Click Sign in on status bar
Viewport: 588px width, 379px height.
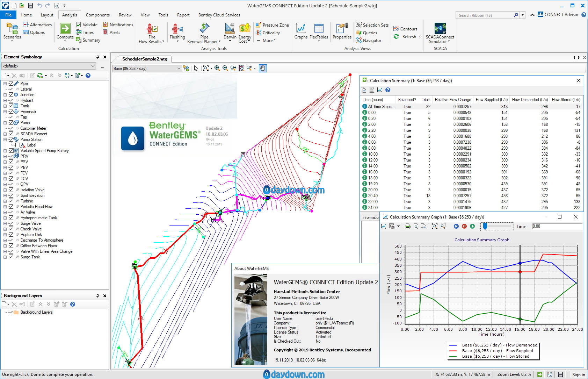coord(579,374)
